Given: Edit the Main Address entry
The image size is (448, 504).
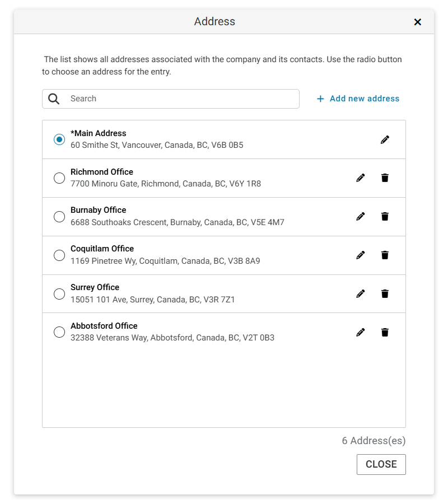Looking at the screenshot, I should (x=385, y=139).
